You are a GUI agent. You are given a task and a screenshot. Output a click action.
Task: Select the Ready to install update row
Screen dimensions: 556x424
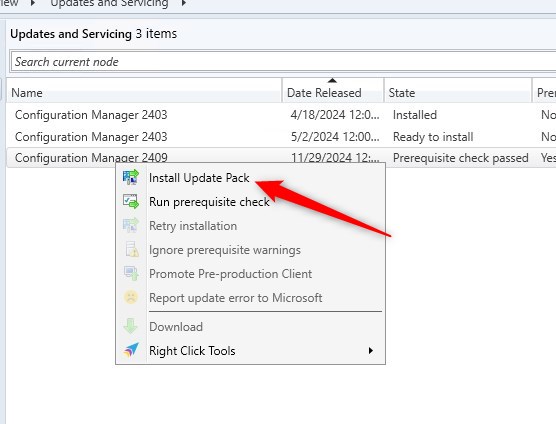pos(281,137)
